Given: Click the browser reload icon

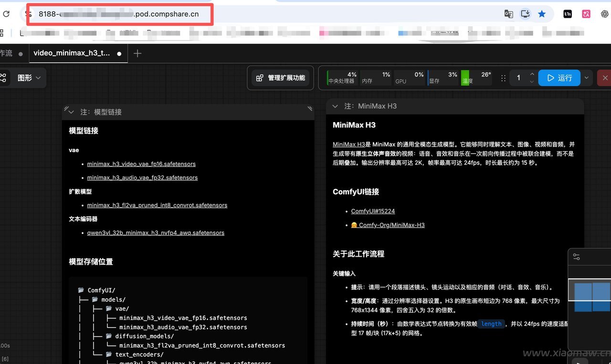Looking at the screenshot, I should click(6, 14).
